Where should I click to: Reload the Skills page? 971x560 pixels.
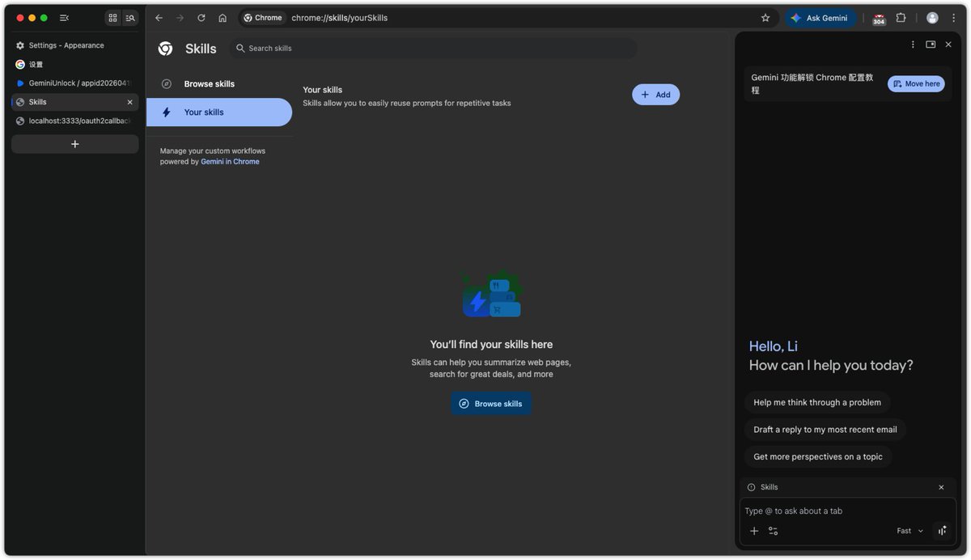pyautogui.click(x=201, y=18)
